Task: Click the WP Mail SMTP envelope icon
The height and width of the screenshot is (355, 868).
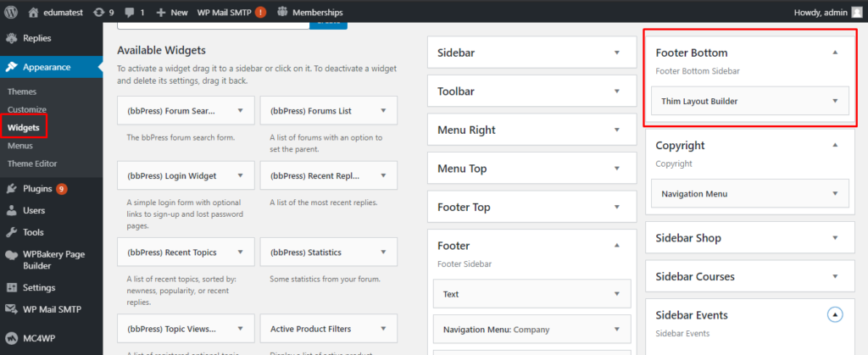Action: pos(11,309)
